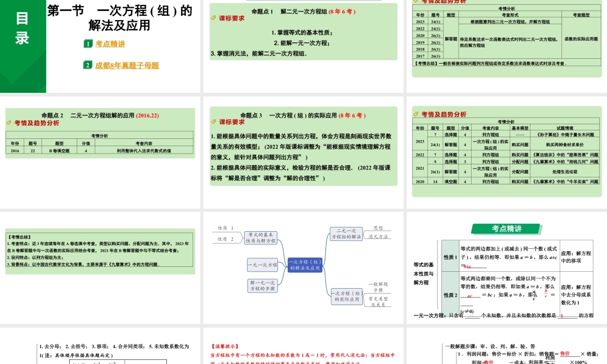
Task: Toggle the 消元方法 branch label
Action: point(379,235)
